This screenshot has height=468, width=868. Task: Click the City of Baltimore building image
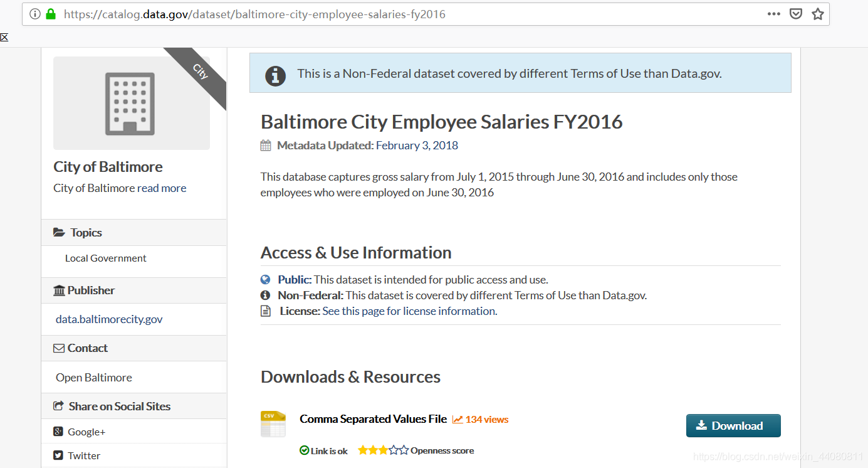click(132, 103)
